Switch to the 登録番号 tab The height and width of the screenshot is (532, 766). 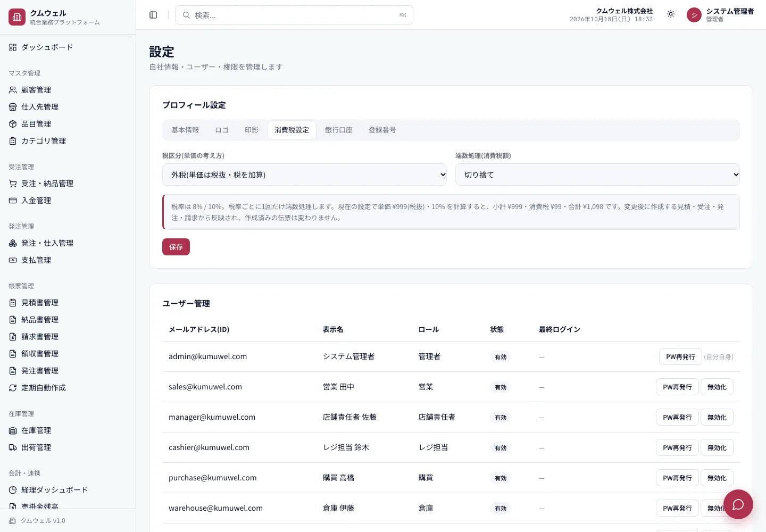point(382,130)
